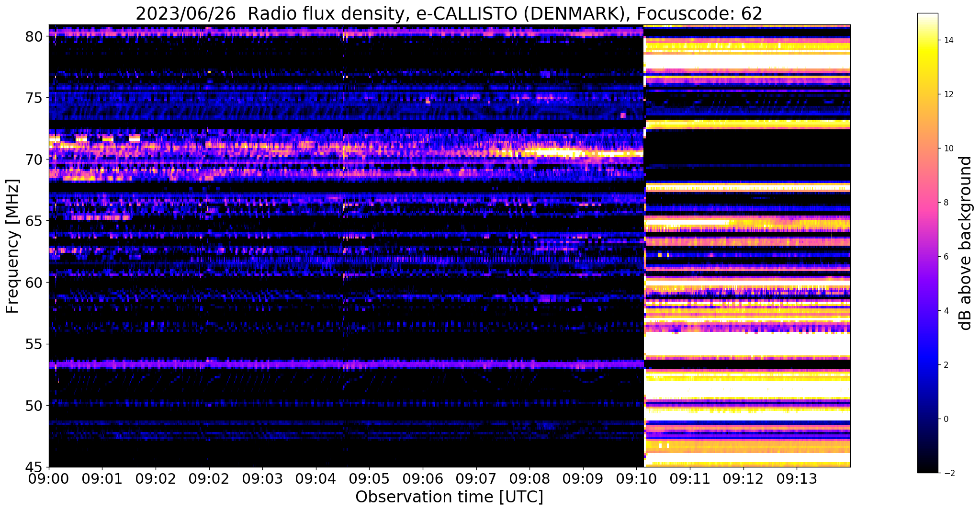Click the colorbar tick label 0
This screenshot has width=980, height=511.
pos(945,419)
